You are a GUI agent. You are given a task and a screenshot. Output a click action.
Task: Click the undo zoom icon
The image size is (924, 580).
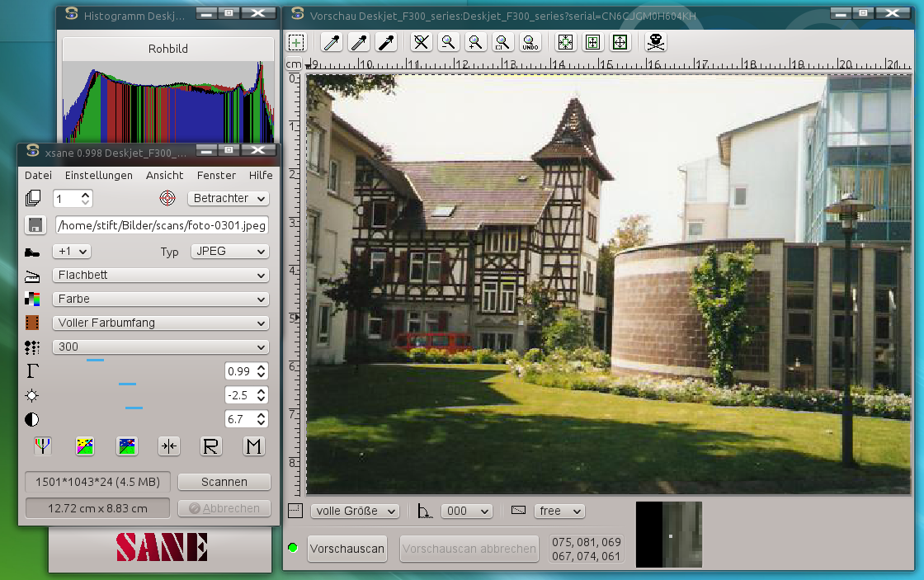[x=529, y=42]
